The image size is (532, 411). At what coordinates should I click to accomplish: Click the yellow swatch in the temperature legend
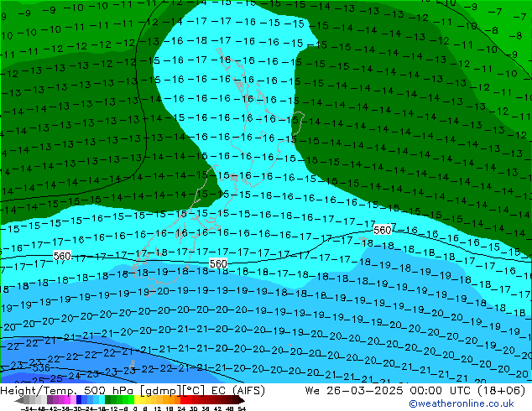(x=137, y=401)
